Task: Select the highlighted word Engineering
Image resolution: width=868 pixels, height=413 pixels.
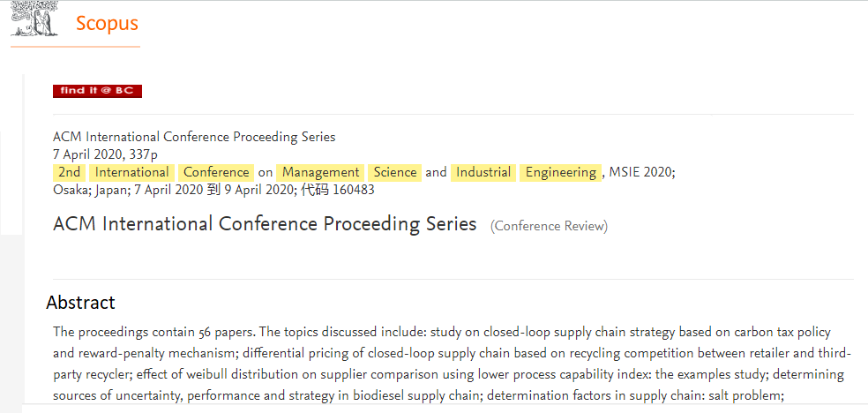Action: (x=561, y=173)
